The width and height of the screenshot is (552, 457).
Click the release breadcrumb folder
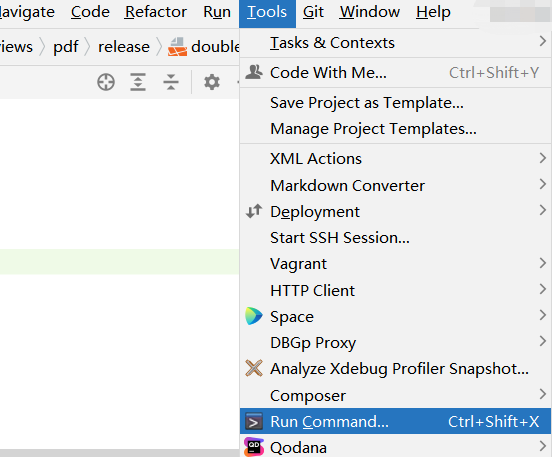click(x=124, y=47)
